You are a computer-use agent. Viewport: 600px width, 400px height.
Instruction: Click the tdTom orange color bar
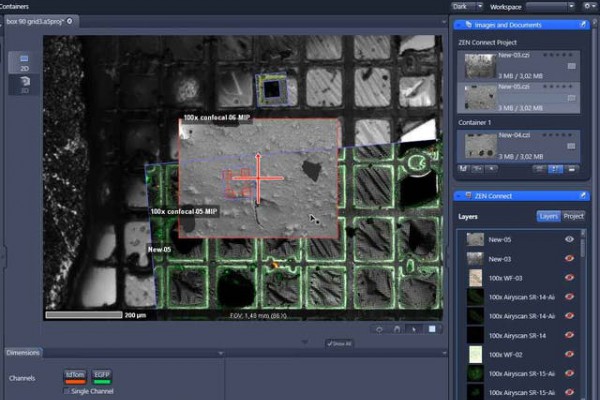click(x=75, y=381)
